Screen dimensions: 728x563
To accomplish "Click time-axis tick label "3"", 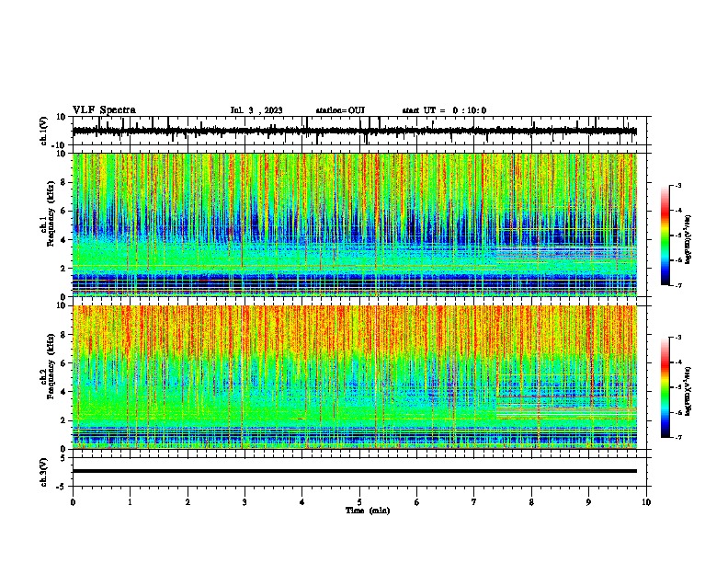I will pyautogui.click(x=245, y=502).
